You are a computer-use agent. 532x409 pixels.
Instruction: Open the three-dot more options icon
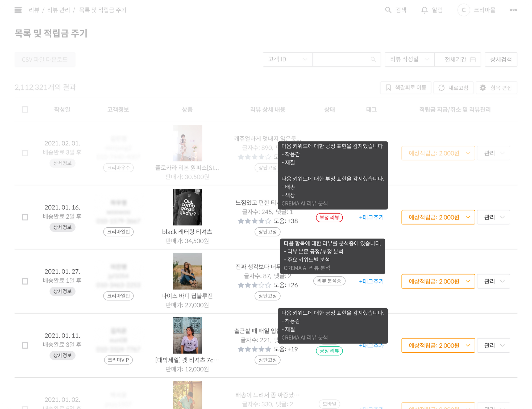click(513, 10)
